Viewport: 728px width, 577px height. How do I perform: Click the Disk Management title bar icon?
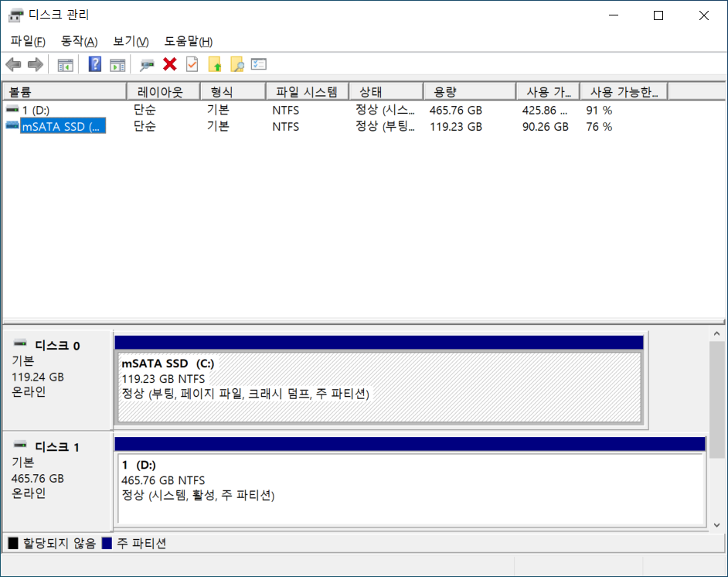(15, 15)
